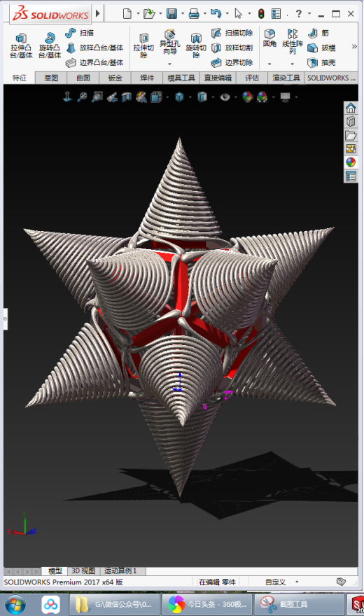Select Boundary Cut (边界切除)
Viewport: 364px width, 616px height.
pyautogui.click(x=232, y=62)
